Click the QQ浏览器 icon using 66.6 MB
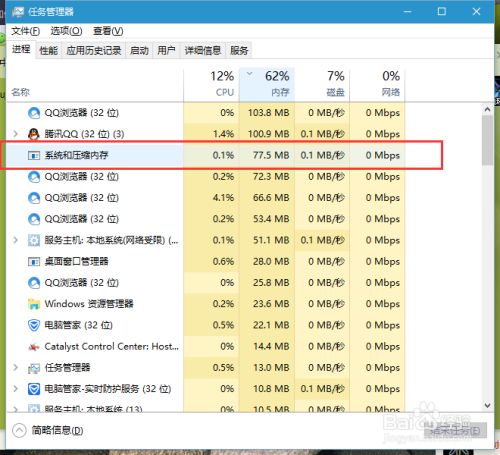This screenshot has height=455, width=500. coord(34,198)
